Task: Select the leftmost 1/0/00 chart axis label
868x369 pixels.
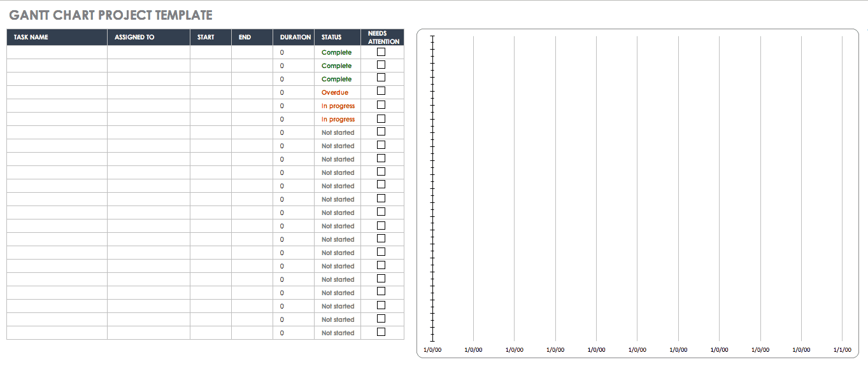Action: tap(432, 349)
